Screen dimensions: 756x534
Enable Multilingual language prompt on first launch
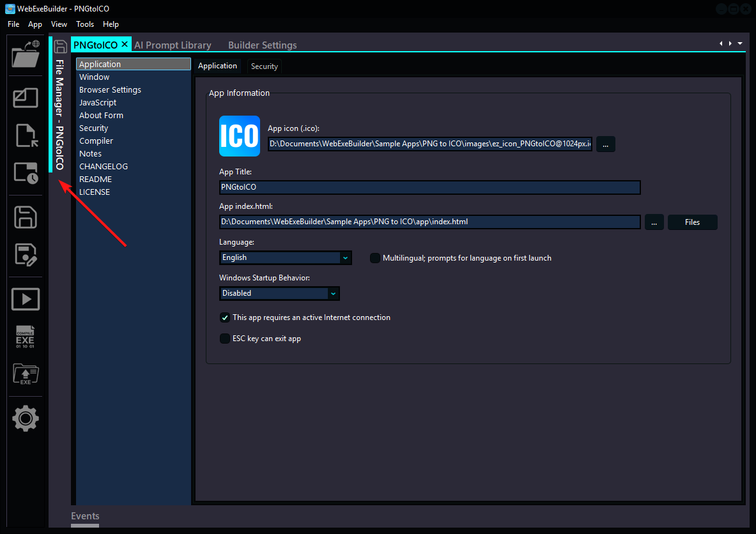pos(375,258)
